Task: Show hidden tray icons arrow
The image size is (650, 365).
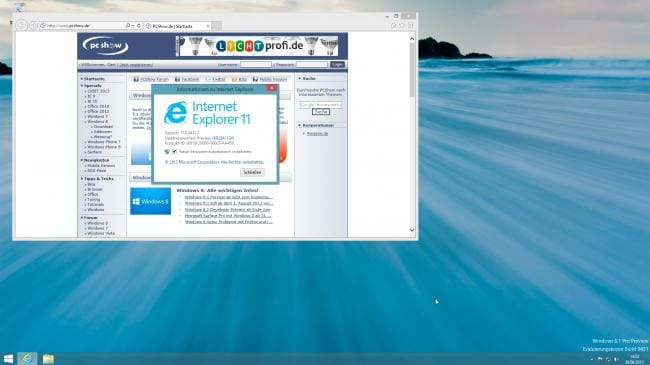Action: (592, 359)
